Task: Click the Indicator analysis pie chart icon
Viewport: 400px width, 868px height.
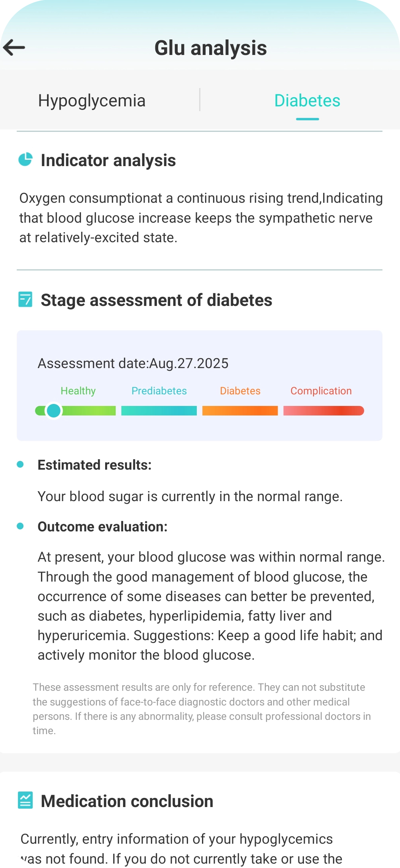Action: [25, 160]
